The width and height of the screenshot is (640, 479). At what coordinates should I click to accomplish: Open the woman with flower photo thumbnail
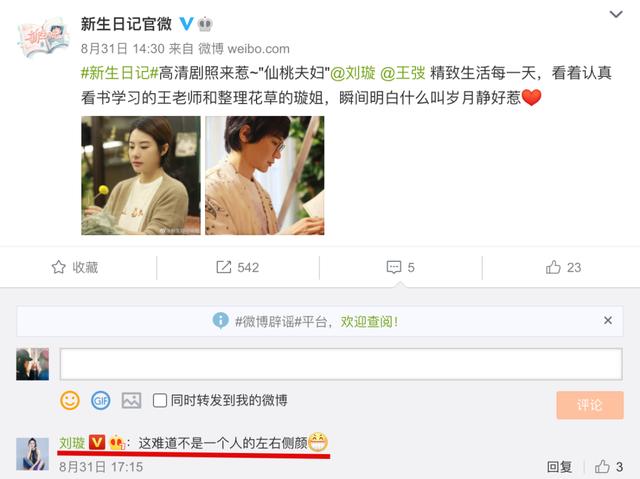click(141, 175)
